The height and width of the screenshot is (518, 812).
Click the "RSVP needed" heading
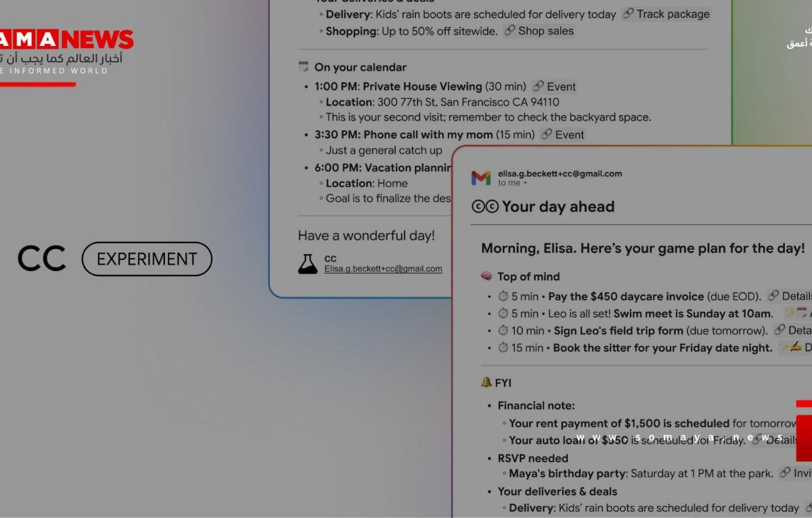tap(533, 458)
